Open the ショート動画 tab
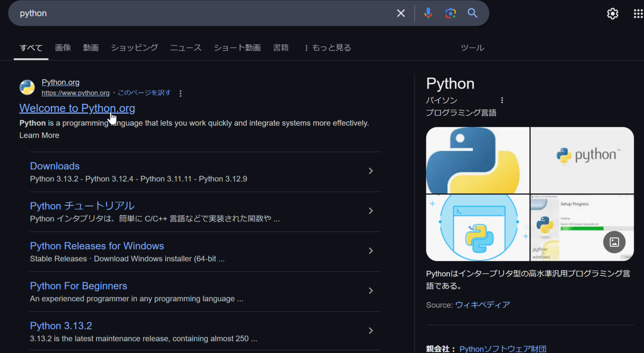 click(x=237, y=48)
